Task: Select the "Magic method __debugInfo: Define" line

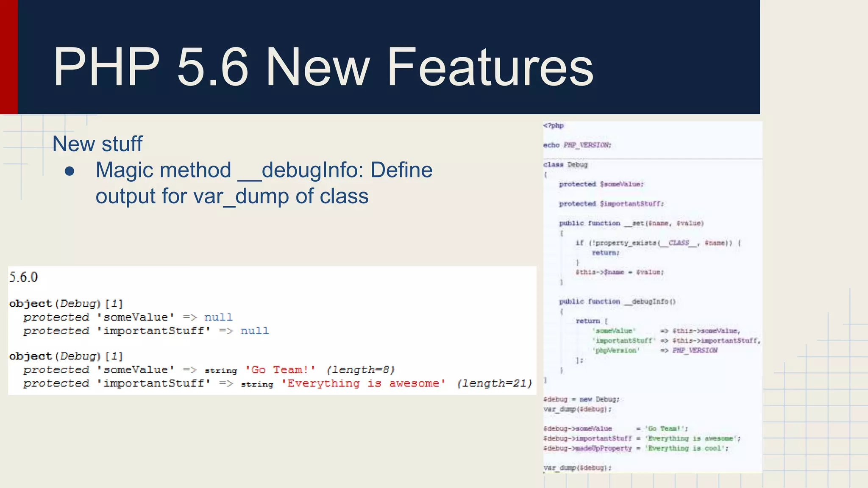Action: tap(264, 170)
